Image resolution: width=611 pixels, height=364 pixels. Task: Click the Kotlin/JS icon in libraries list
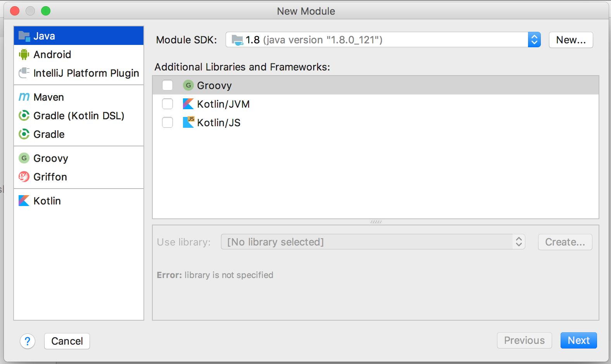(188, 122)
